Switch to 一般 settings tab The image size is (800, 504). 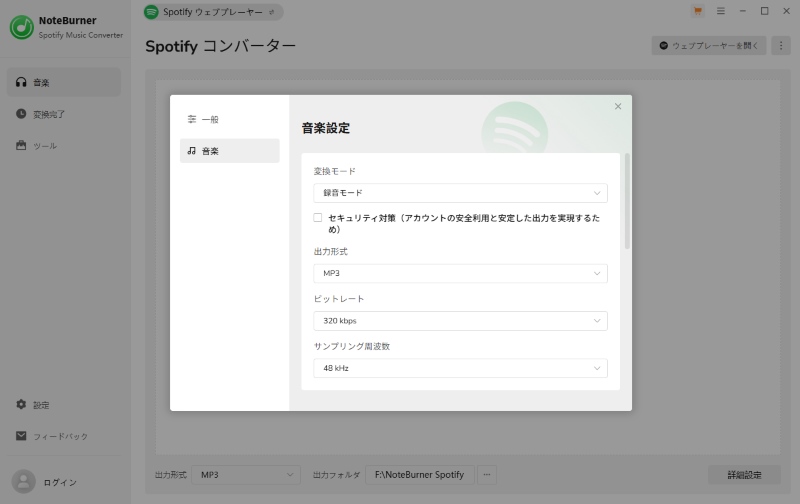tap(230, 119)
